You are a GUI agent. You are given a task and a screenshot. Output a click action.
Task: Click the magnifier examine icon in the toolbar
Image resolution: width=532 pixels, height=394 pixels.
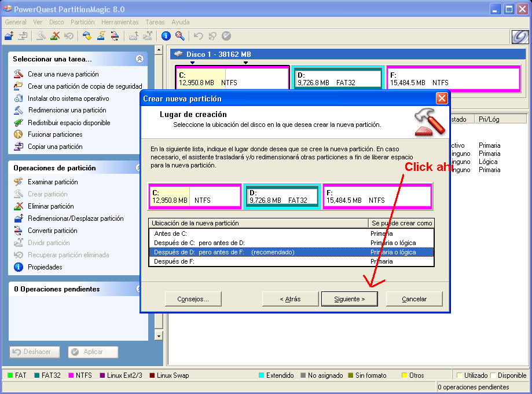pos(180,36)
